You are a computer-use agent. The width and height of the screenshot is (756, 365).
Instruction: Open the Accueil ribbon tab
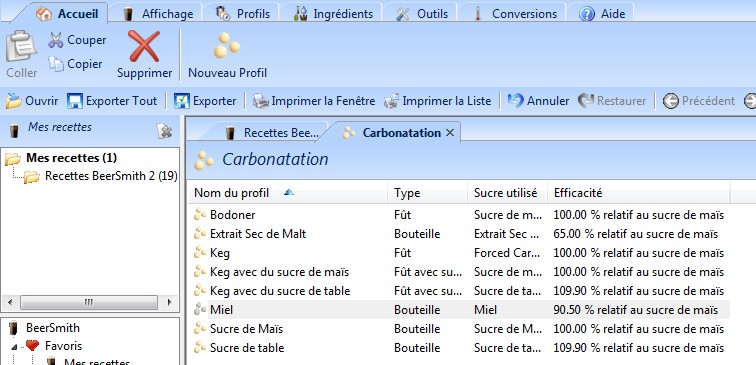[67, 14]
